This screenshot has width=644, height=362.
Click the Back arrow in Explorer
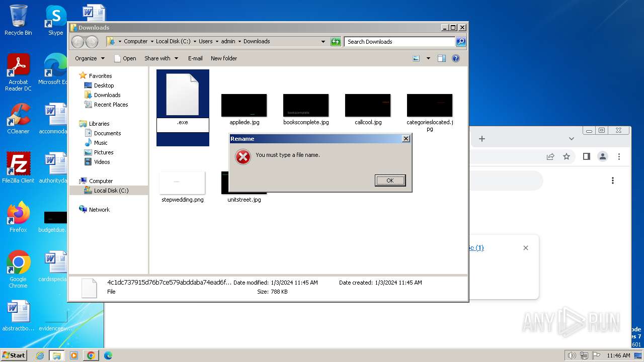pos(78,42)
